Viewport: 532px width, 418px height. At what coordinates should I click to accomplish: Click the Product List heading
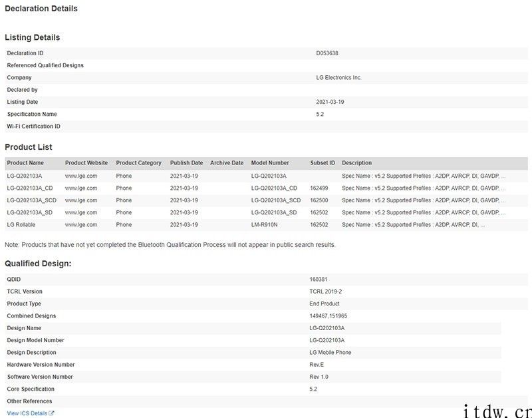coord(29,147)
